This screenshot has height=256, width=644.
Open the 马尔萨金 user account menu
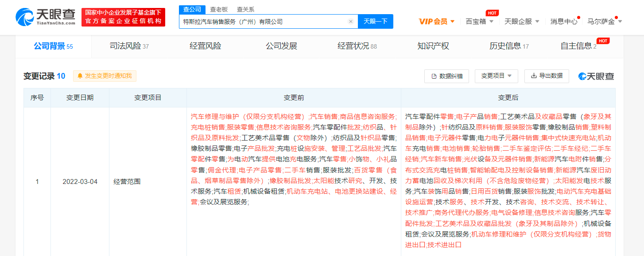point(605,21)
